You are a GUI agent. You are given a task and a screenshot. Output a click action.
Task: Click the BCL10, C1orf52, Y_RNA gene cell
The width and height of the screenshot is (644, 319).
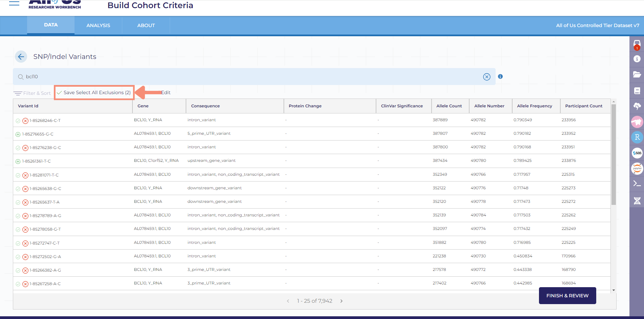156,161
